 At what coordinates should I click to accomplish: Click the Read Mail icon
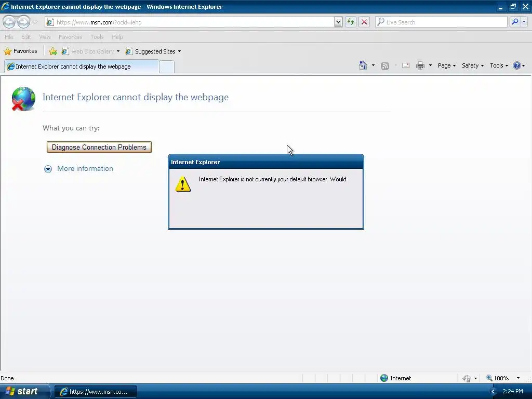406,65
